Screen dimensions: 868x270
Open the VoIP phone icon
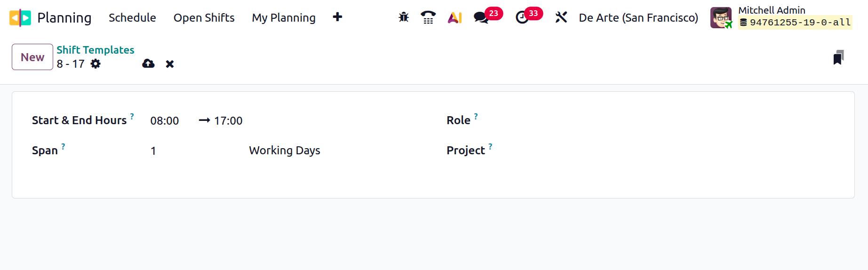428,17
